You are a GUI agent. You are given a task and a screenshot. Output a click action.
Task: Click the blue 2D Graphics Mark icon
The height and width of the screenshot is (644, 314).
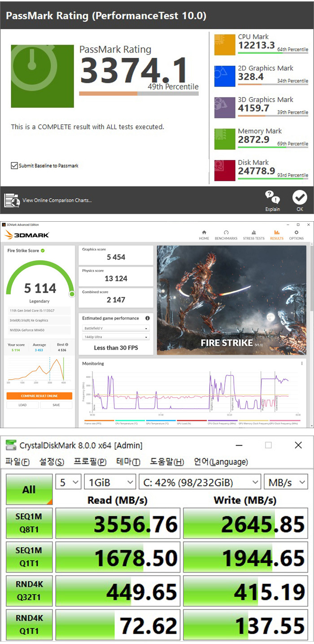225,76
